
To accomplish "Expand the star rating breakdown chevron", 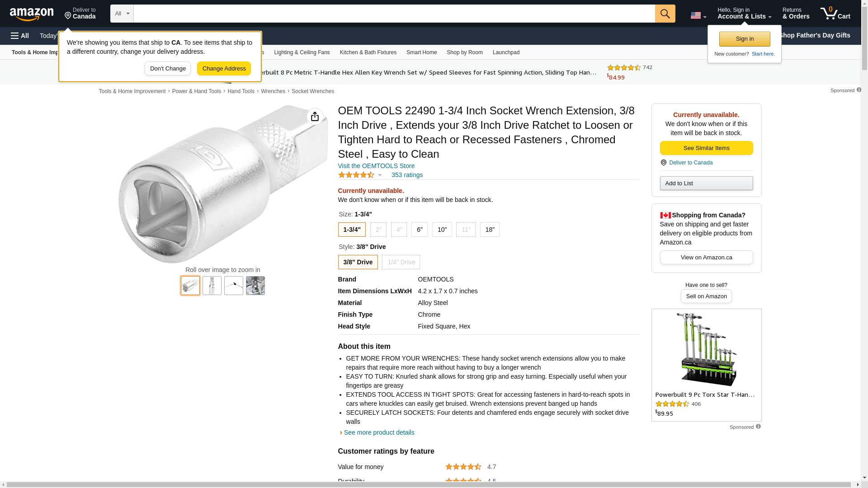I will [380, 175].
